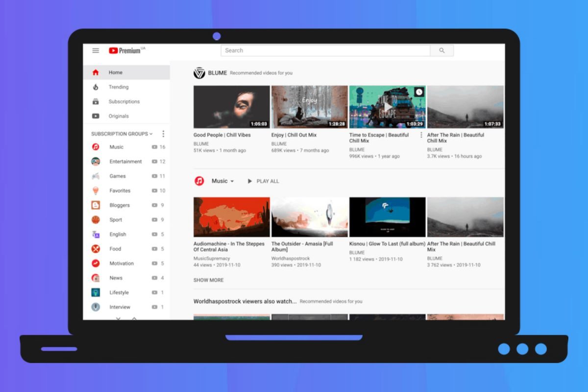Image resolution: width=588 pixels, height=392 pixels.
Task: Click the Favorites lightbulb icon
Action: click(96, 191)
